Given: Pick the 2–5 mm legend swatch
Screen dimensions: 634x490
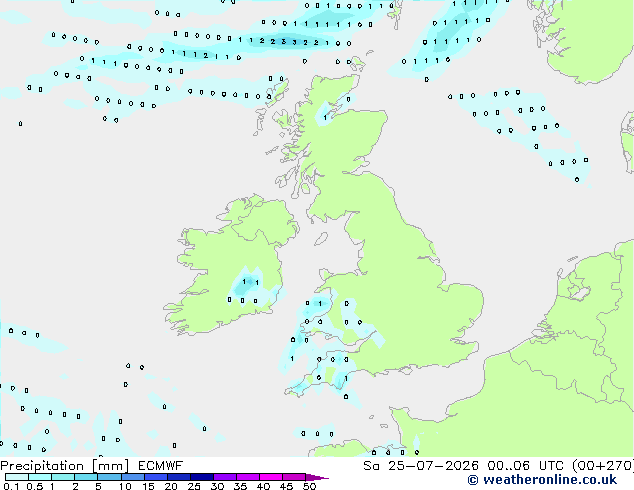Looking at the screenshot, I should point(86,477).
